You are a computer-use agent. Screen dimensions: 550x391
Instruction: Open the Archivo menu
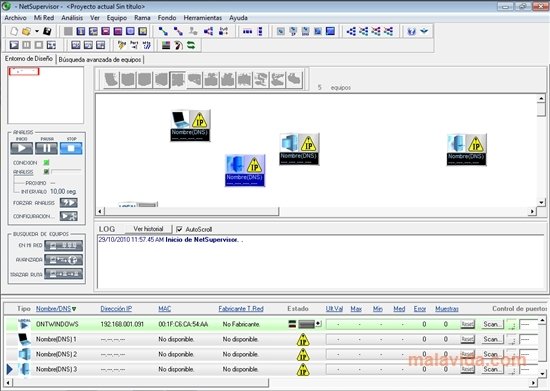click(15, 18)
